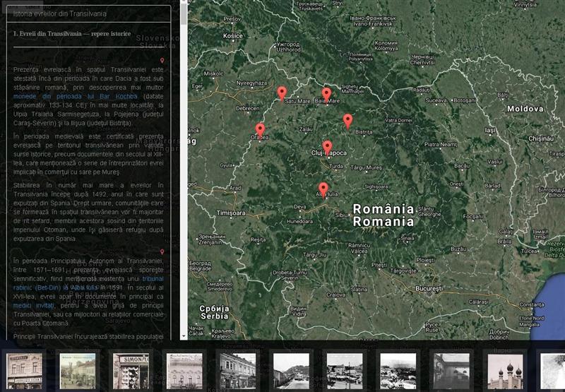Open the red marker on Cluj-Napoca

pyautogui.click(x=327, y=148)
